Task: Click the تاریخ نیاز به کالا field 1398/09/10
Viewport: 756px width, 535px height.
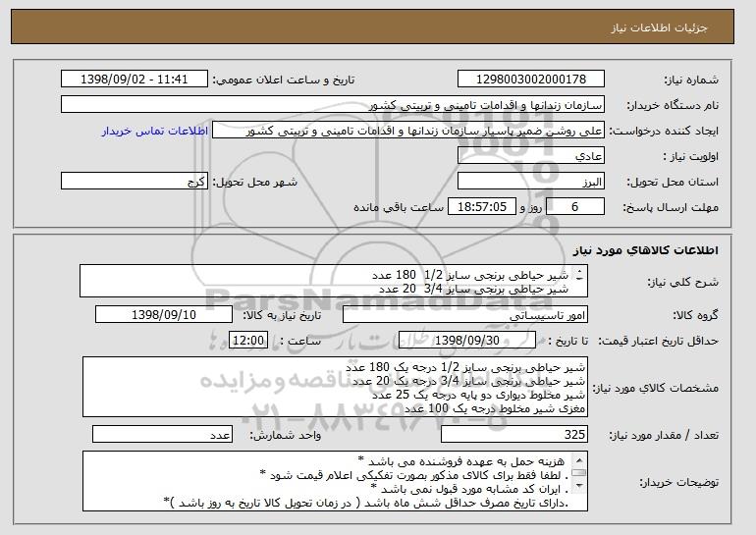Action: pyautogui.click(x=164, y=315)
